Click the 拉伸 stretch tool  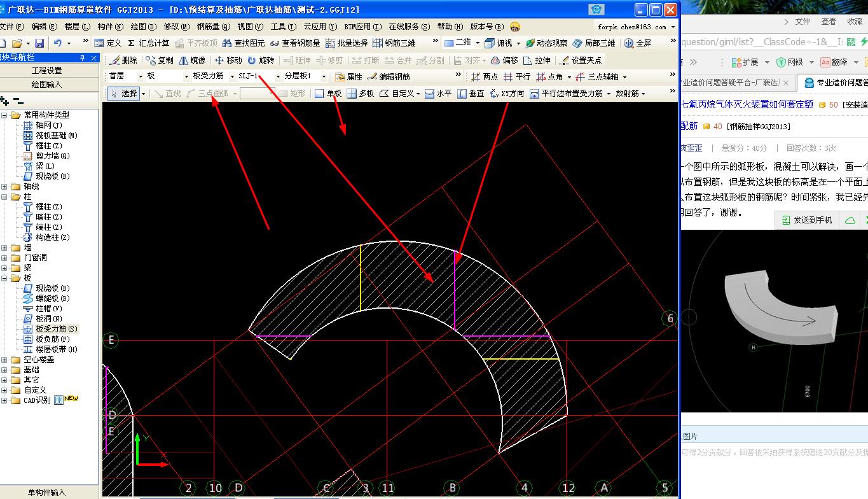click(537, 60)
